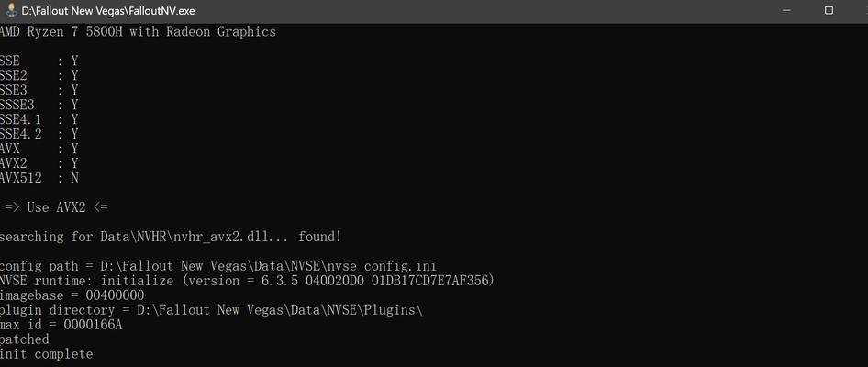Click the SSE4.1 : Y line

tap(39, 119)
